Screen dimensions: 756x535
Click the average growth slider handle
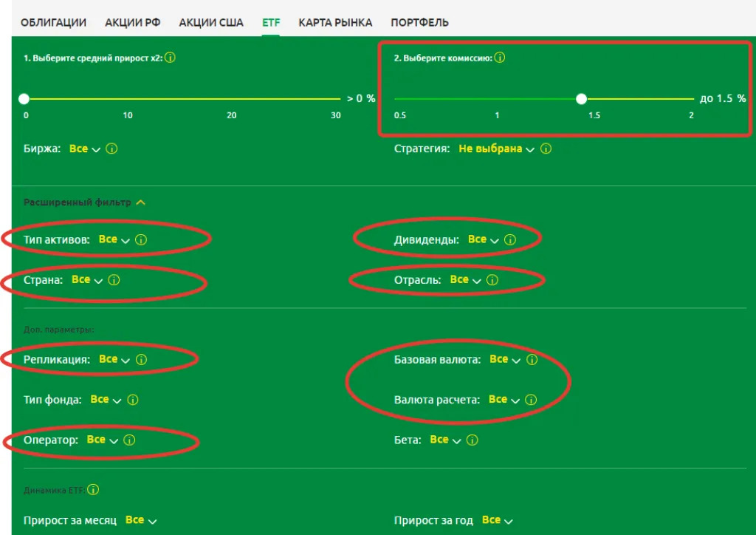pyautogui.click(x=24, y=98)
